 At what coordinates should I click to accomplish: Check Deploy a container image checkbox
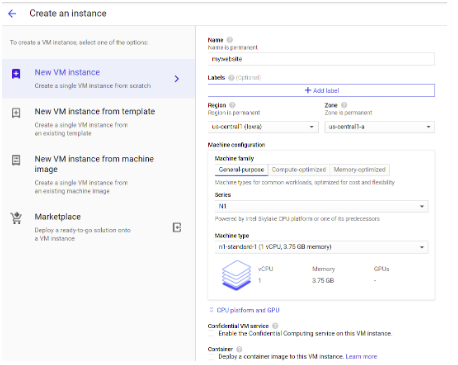(x=211, y=357)
